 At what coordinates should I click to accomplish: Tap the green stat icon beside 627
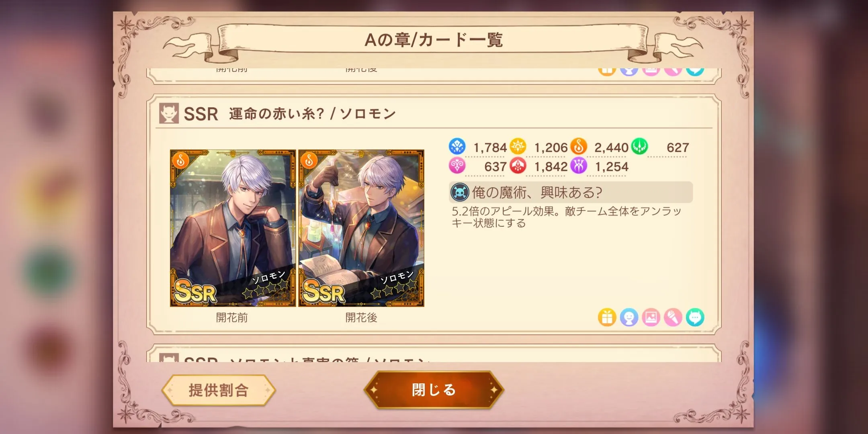coord(639,146)
